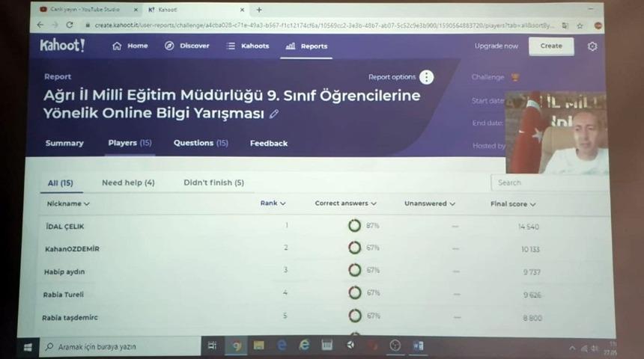Sort by Unanswered column
Image resolution: width=644 pixels, height=359 pixels.
pos(430,203)
